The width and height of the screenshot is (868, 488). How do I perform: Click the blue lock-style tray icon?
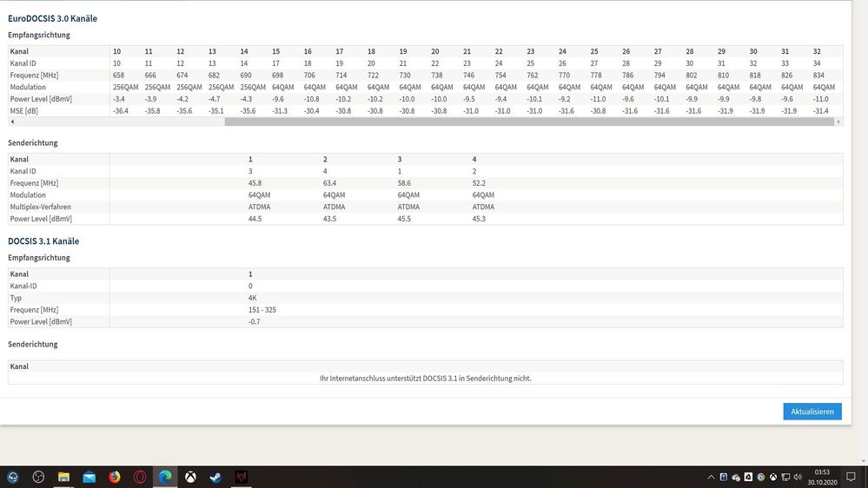724,477
